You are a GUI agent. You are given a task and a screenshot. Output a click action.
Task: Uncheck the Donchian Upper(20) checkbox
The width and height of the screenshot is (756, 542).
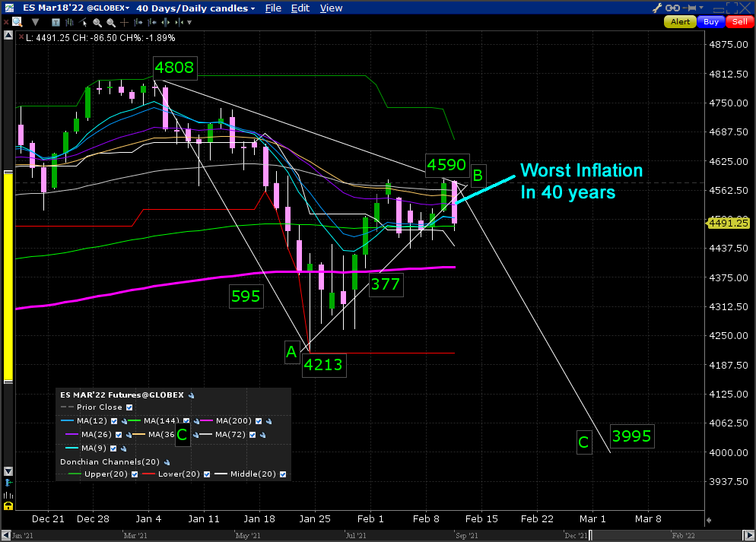click(135, 474)
